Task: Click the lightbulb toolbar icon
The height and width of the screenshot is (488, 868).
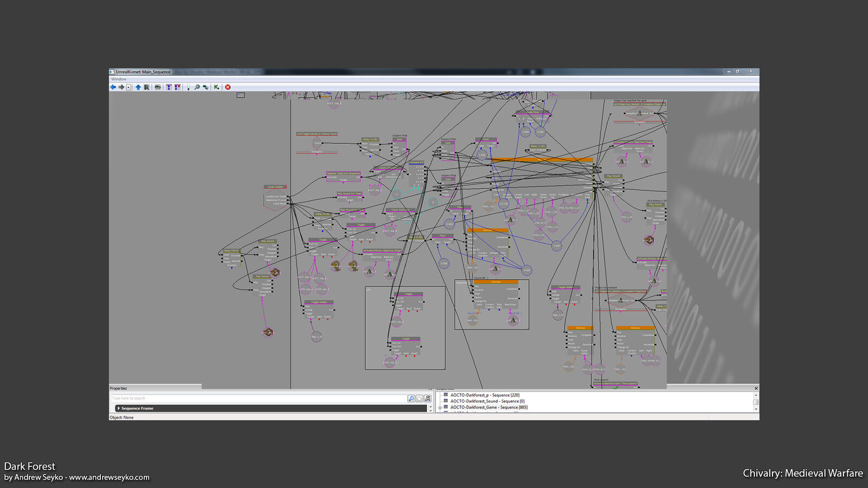Action: click(x=188, y=87)
